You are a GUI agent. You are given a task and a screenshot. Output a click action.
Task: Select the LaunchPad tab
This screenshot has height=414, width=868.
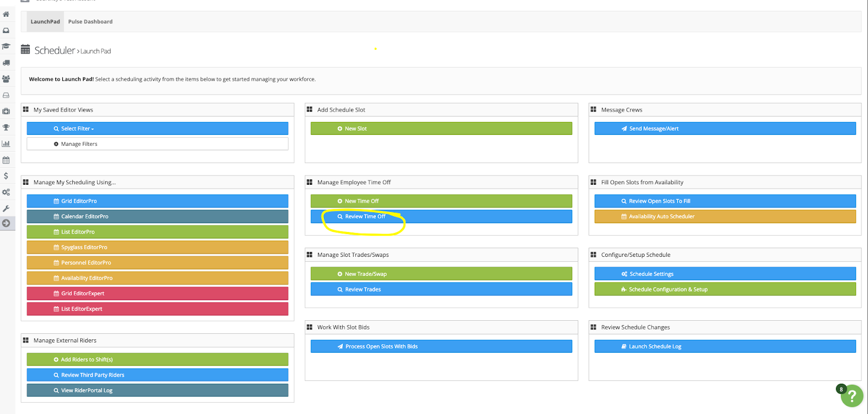point(45,22)
